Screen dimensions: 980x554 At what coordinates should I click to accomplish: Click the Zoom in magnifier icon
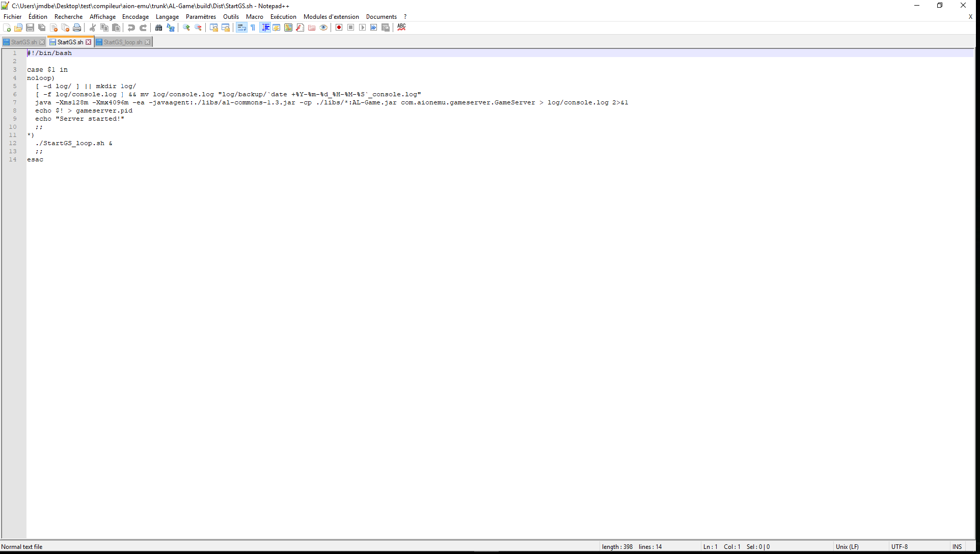[186, 27]
